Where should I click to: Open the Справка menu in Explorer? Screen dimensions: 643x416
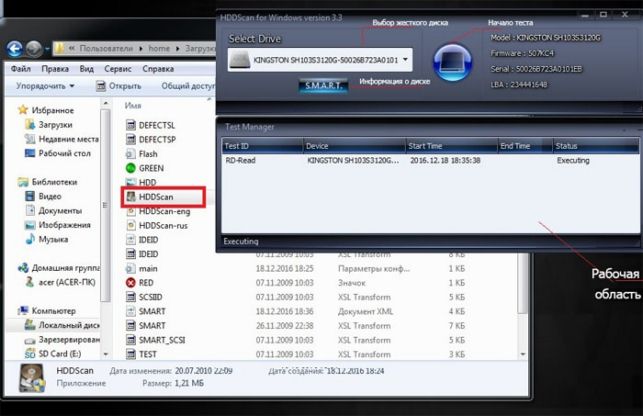(x=158, y=69)
